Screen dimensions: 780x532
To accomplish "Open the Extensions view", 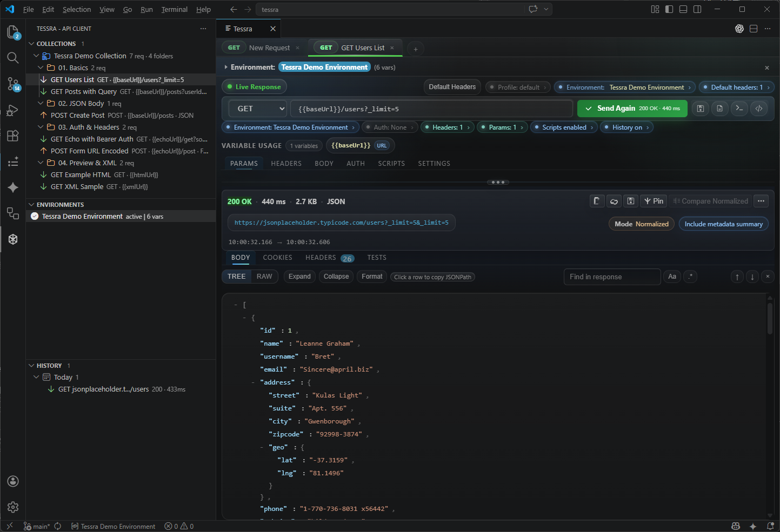I will (x=13, y=136).
